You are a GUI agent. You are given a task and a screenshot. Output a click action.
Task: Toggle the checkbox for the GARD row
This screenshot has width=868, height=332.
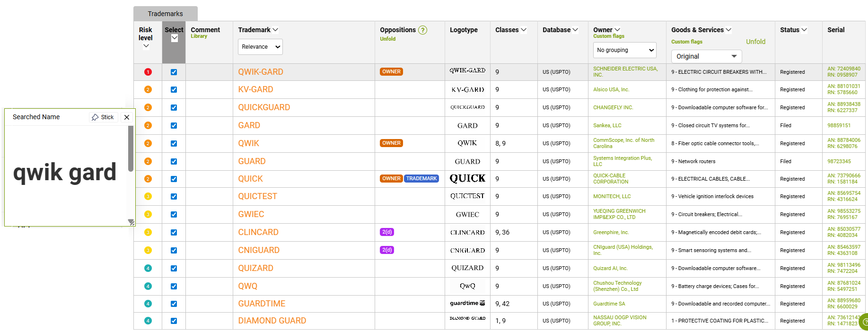174,125
